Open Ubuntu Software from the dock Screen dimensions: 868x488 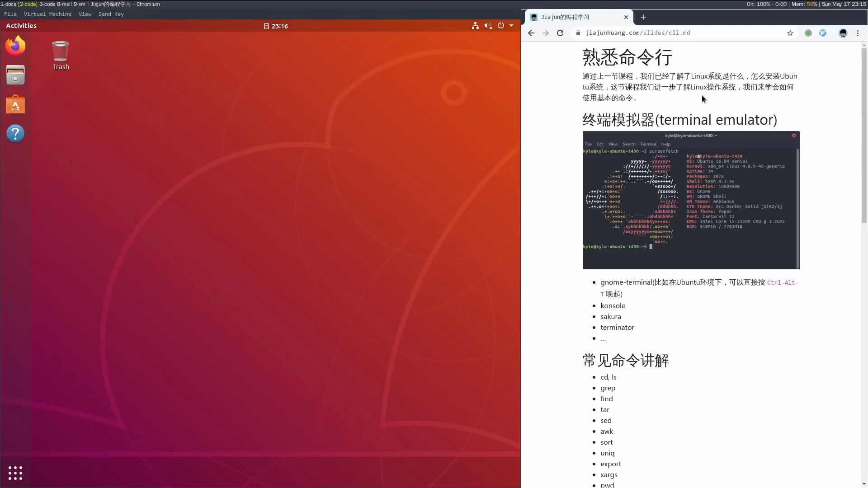click(15, 104)
